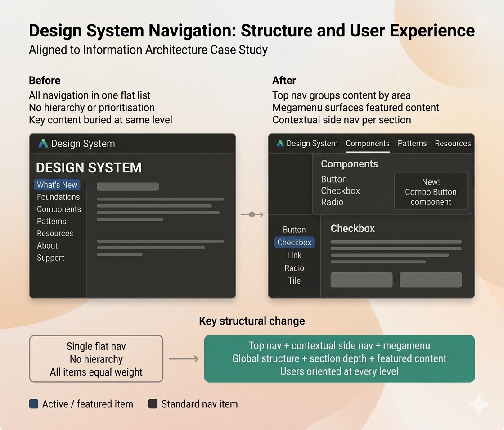The width and height of the screenshot is (504, 430).
Task: Click the Checkbox page heading
Action: 353,228
